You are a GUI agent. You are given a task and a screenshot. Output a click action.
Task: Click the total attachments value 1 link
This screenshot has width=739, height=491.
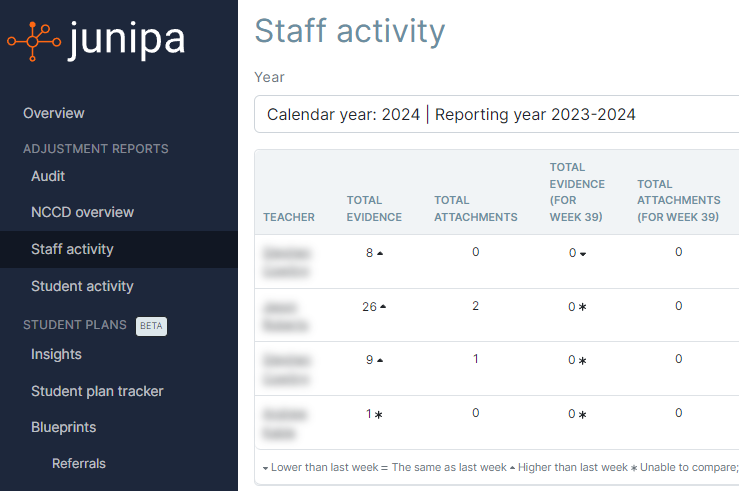tap(475, 358)
